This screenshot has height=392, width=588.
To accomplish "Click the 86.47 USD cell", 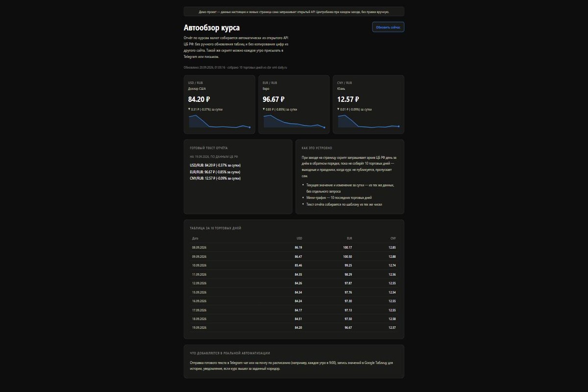I will [x=298, y=257].
